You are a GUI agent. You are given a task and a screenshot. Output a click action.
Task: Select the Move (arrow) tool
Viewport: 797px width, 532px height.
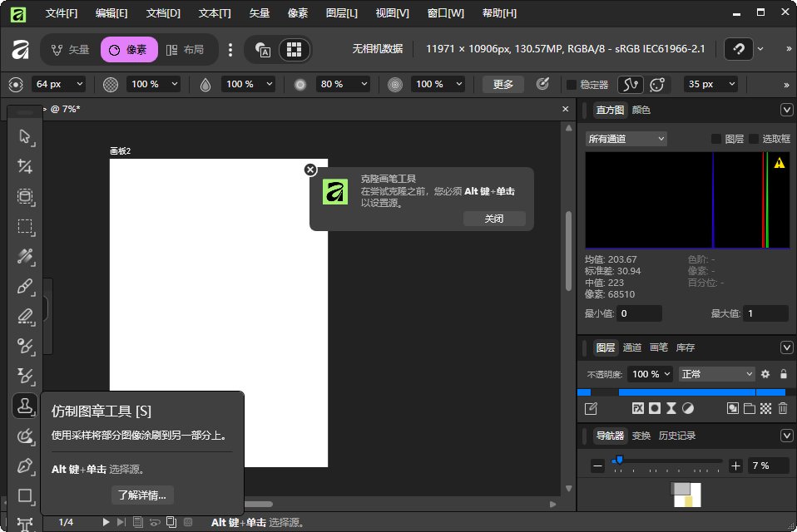pyautogui.click(x=25, y=136)
